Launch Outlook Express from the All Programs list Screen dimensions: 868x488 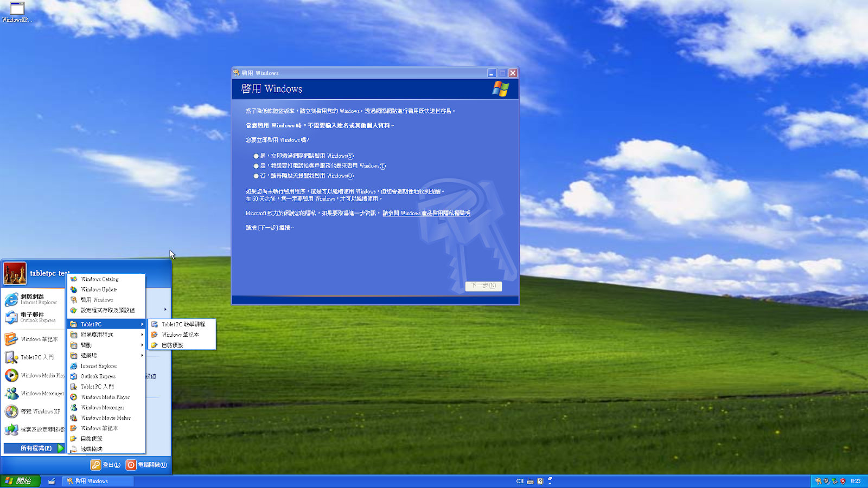(x=106, y=376)
